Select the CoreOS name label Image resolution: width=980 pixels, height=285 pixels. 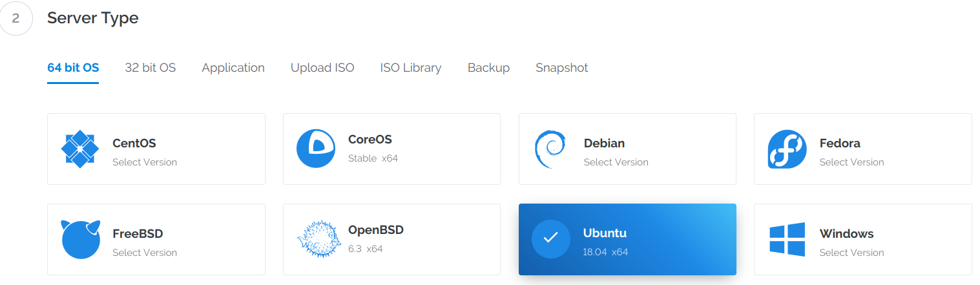click(x=370, y=140)
